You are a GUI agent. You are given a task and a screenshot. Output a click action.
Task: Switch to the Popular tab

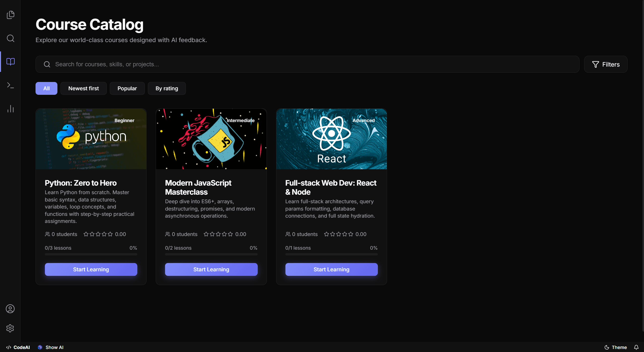click(x=127, y=88)
